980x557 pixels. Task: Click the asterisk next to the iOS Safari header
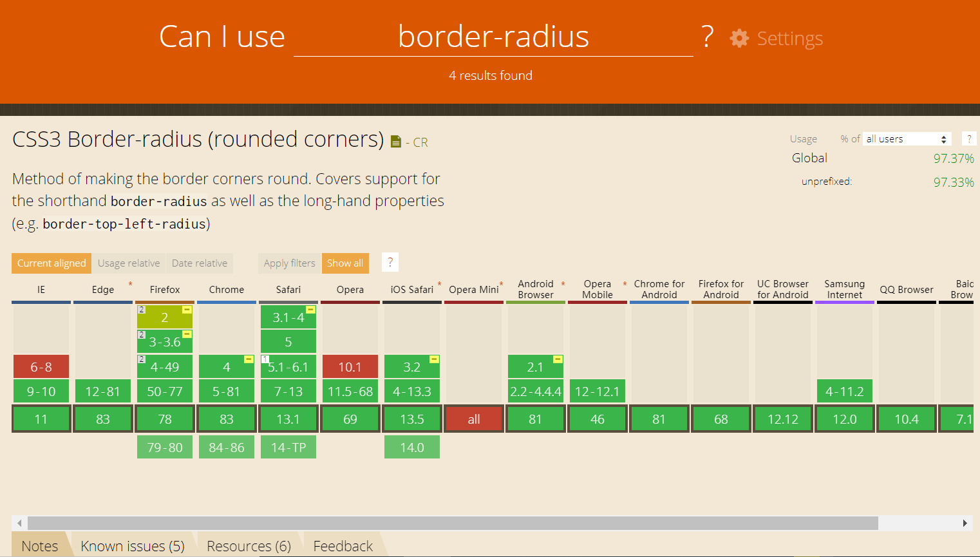click(x=440, y=285)
